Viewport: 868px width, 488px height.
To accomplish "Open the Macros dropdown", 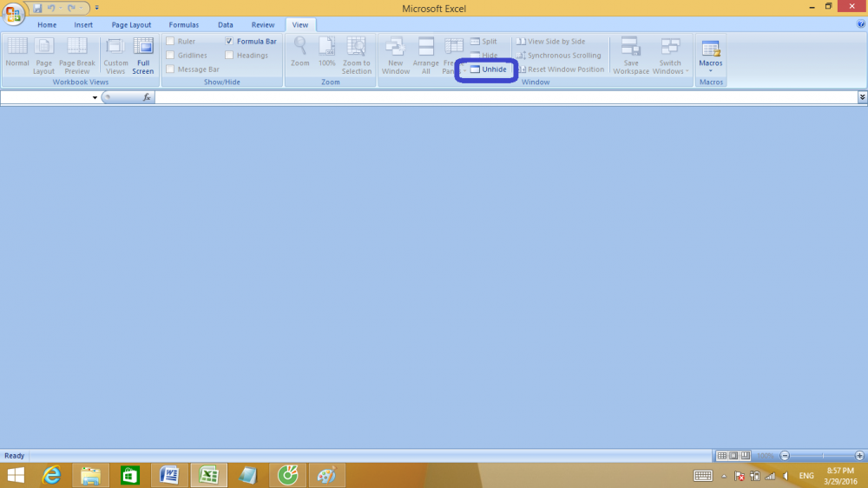I will point(711,56).
